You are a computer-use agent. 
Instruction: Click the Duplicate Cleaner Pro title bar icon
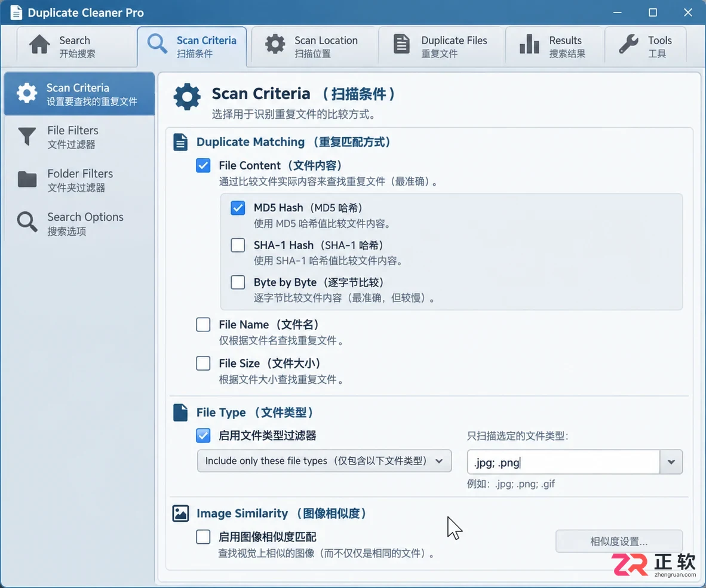pos(16,13)
